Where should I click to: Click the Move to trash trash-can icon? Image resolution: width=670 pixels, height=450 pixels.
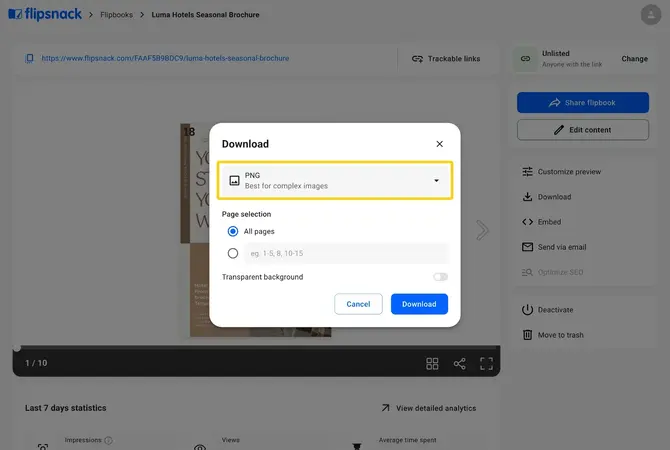tap(527, 335)
